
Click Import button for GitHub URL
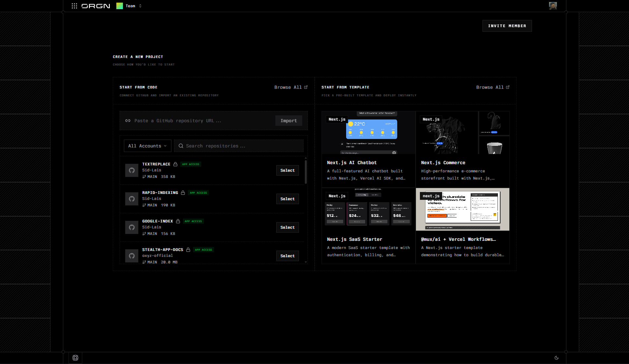coord(288,121)
